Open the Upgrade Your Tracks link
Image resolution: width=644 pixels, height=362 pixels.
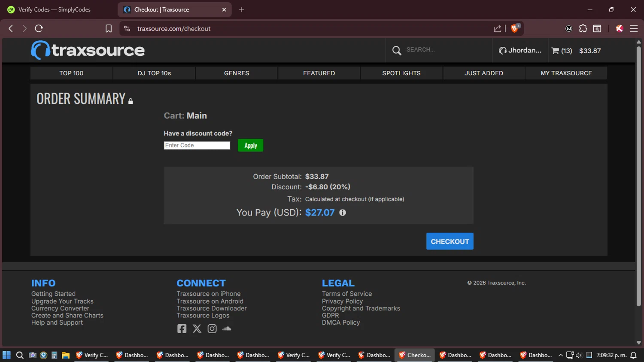(x=62, y=301)
